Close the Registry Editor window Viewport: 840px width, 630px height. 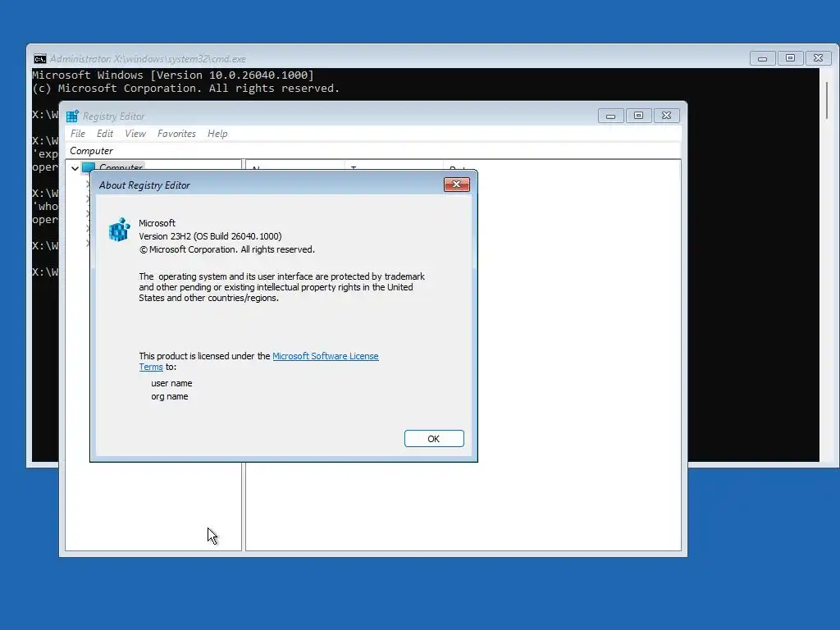pos(666,116)
